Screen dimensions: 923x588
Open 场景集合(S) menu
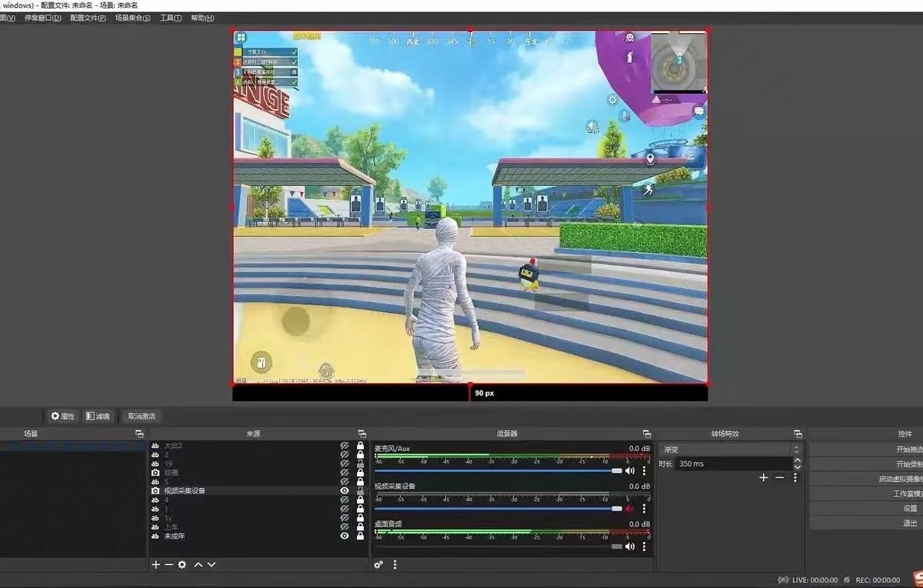point(133,18)
